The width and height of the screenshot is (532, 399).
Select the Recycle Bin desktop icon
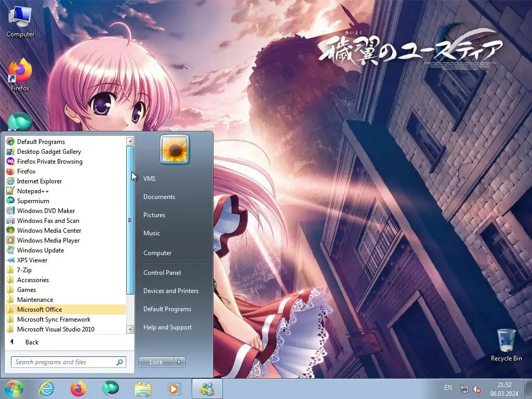pyautogui.click(x=506, y=345)
